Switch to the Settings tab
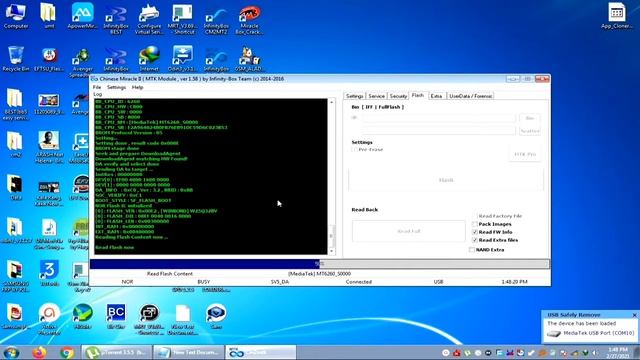The image size is (640, 360). [x=354, y=96]
